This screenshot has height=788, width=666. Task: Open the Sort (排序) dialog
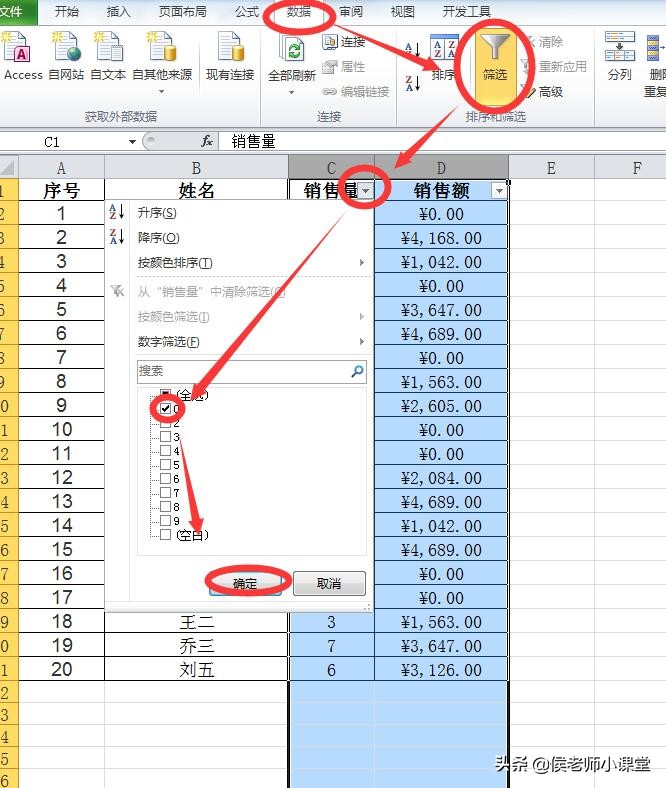[444, 58]
